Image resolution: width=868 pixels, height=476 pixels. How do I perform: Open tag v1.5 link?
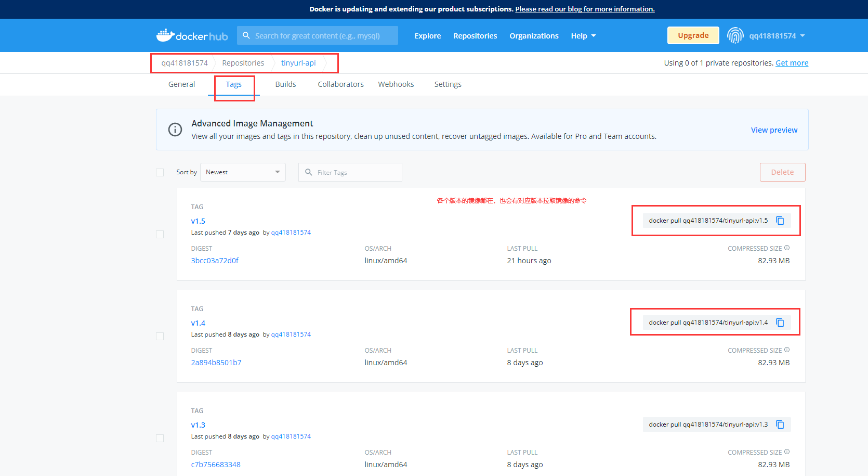tap(198, 221)
